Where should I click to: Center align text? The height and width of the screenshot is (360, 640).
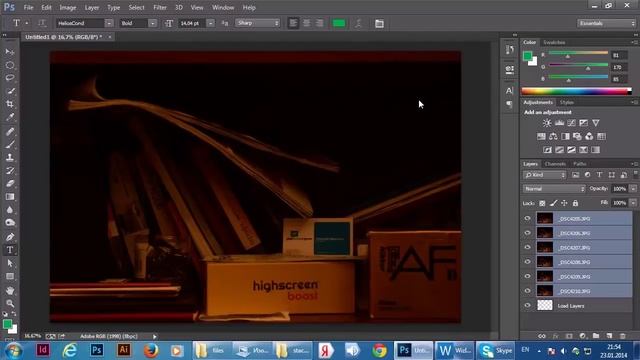coord(306,23)
